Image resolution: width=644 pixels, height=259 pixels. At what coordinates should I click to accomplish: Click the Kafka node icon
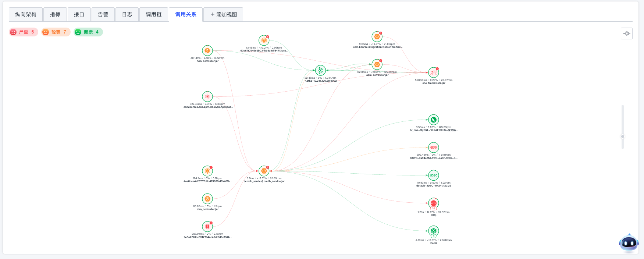tap(320, 71)
